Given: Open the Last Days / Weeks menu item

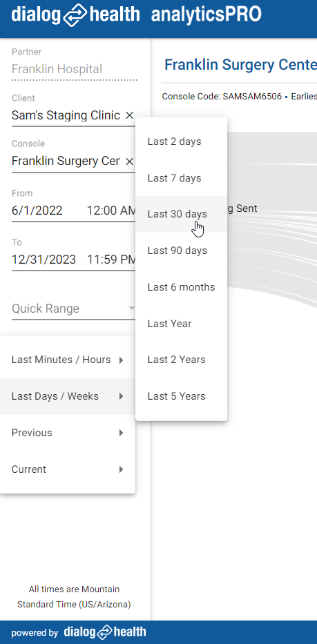Looking at the screenshot, I should 68,396.
